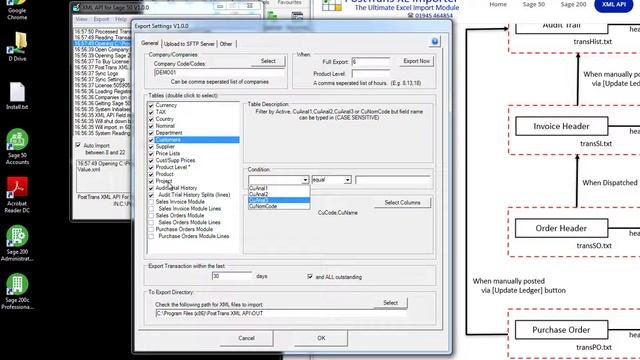Viewport: 640px width, 360px height.
Task: Click the Company Code input field
Action: tap(219, 73)
